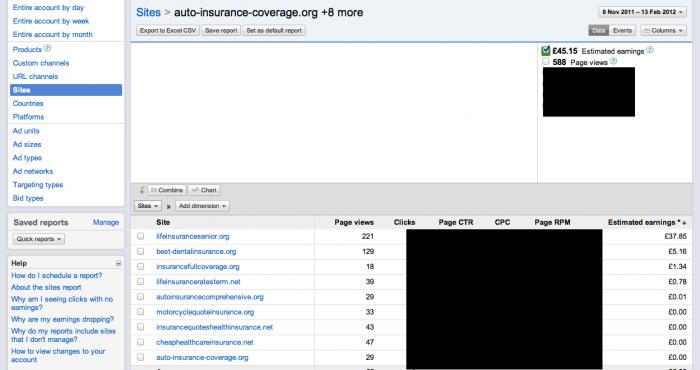Screen dimensions: 700x370
Task: Open the Ad networks report
Action: tap(33, 171)
